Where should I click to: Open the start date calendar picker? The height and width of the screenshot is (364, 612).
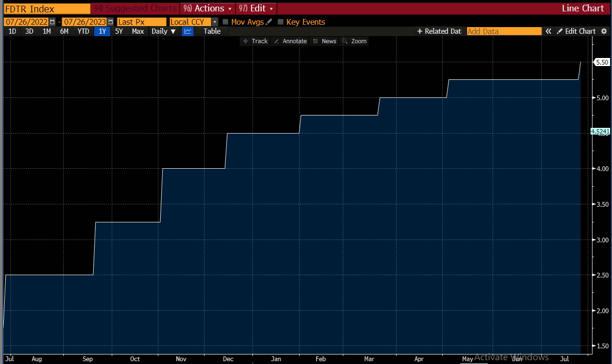[51, 21]
